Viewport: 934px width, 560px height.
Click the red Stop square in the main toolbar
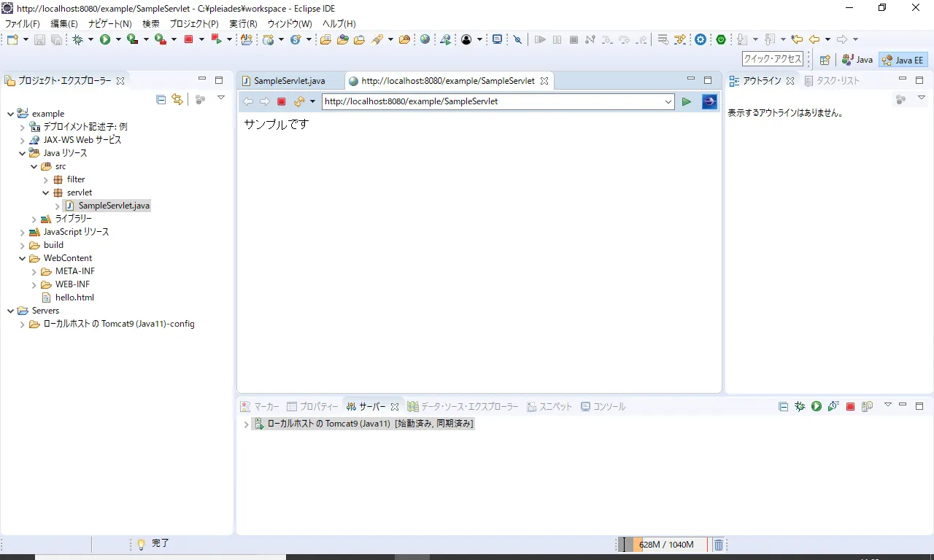pyautogui.click(x=188, y=39)
